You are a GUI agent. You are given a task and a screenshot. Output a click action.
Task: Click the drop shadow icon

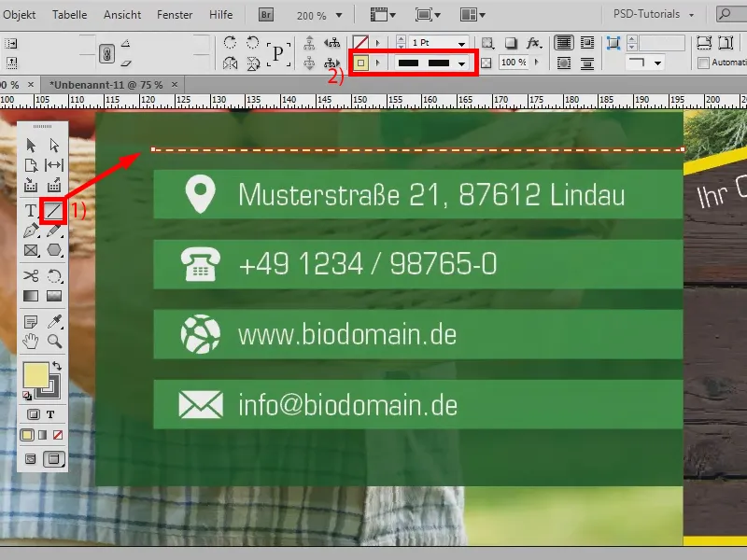[x=511, y=43]
